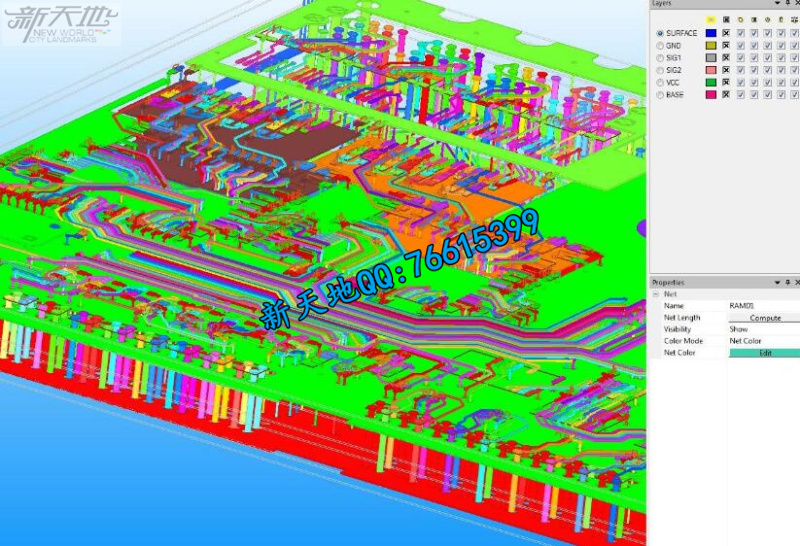Pin the Layers panel
Image resolution: width=800 pixels, height=546 pixels.
[786, 4]
